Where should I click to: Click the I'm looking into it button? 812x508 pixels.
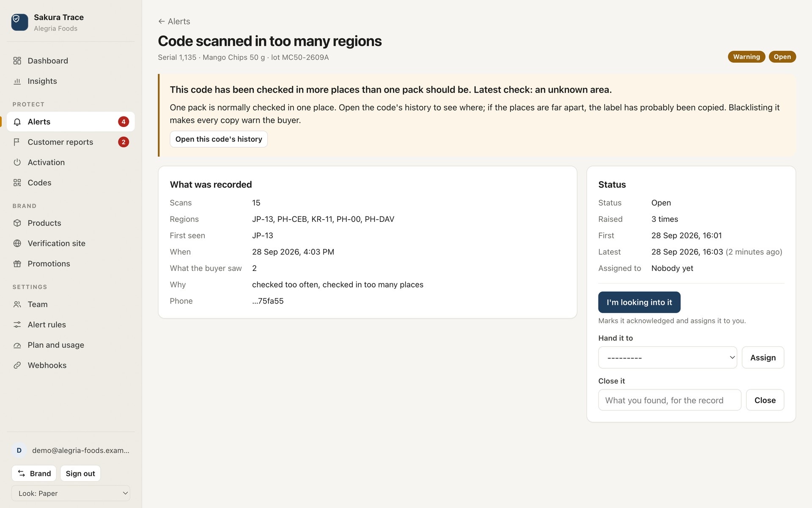pyautogui.click(x=639, y=302)
